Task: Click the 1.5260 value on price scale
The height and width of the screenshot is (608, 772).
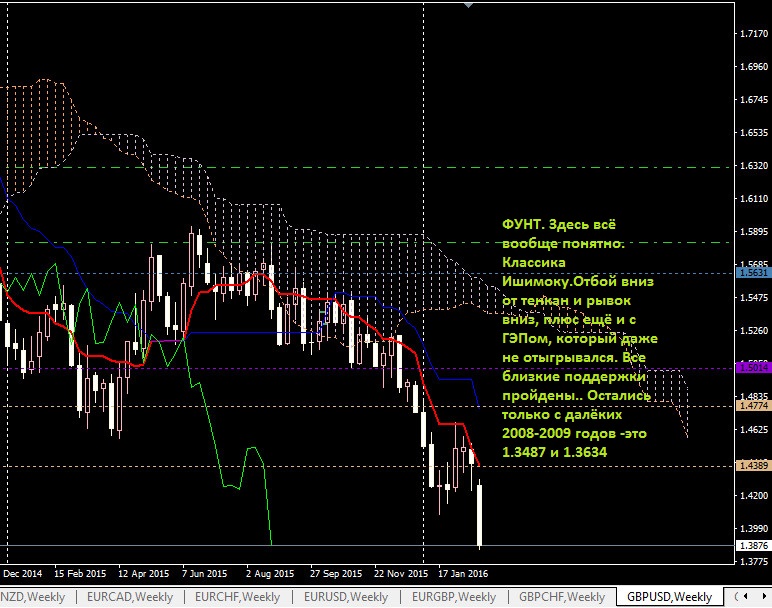Action: pyautogui.click(x=754, y=330)
